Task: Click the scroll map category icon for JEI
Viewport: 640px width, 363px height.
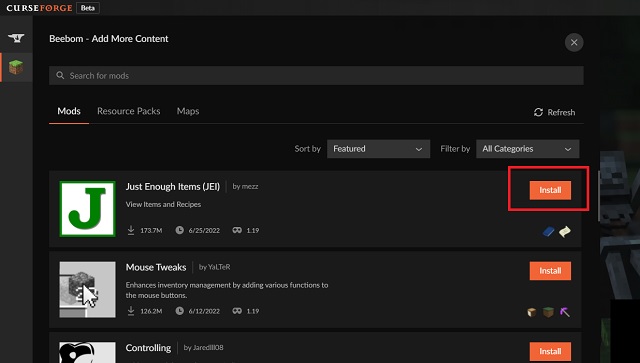Action: coord(565,232)
